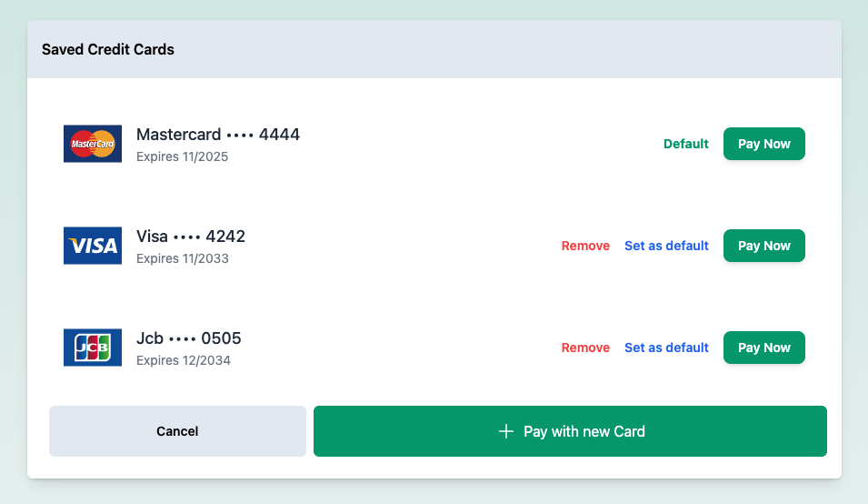Viewport: 868px width, 504px height.
Task: Set Visa 4242 as default card
Action: pyautogui.click(x=666, y=246)
